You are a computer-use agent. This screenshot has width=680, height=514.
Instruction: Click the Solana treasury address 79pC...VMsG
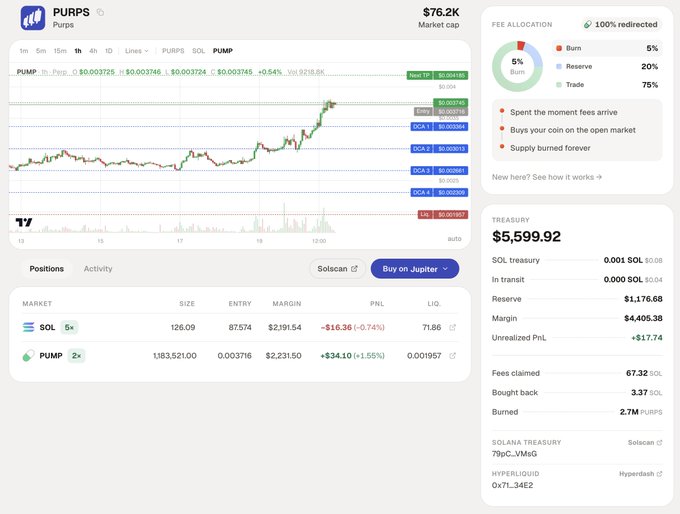tap(514, 454)
